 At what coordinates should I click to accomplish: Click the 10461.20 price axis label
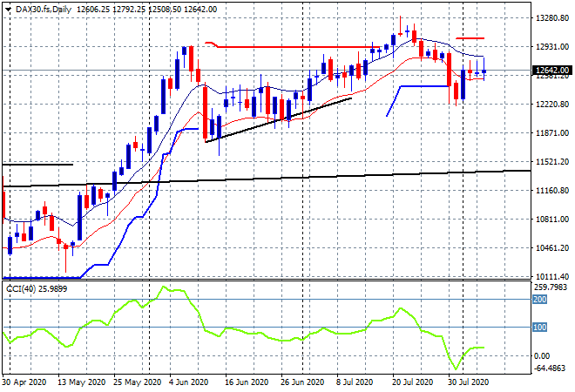coord(551,248)
